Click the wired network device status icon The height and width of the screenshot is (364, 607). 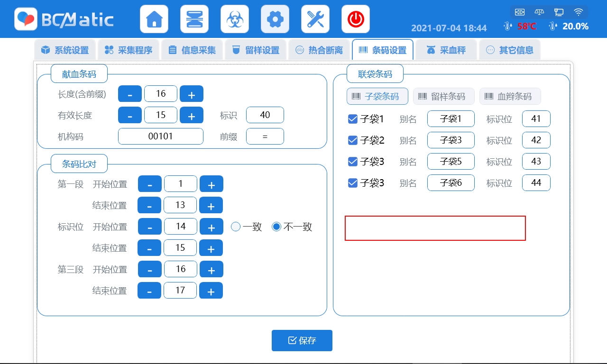tap(559, 12)
